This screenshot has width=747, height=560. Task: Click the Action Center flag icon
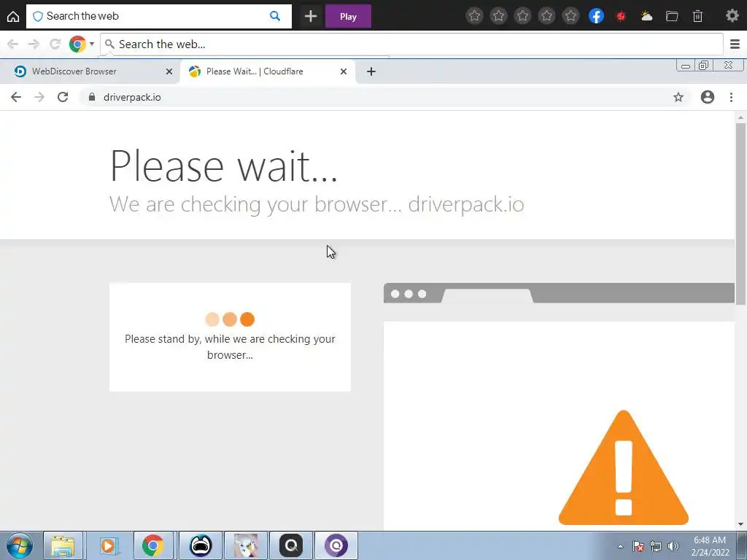tap(638, 546)
